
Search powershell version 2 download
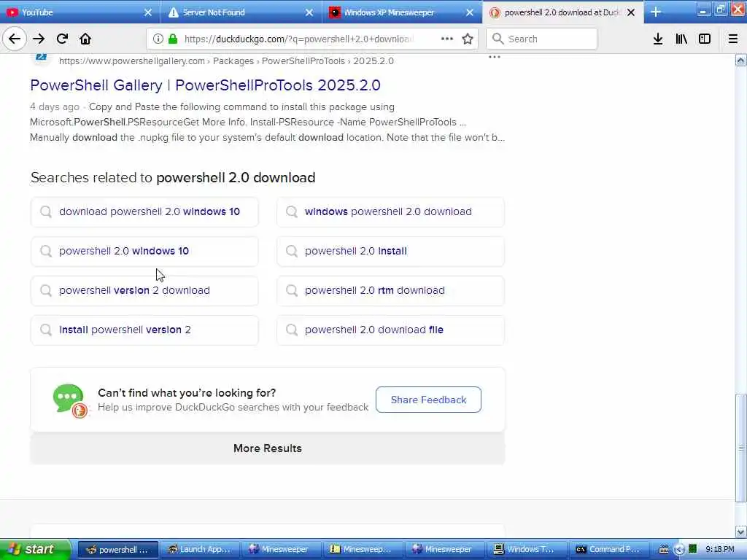click(x=144, y=290)
